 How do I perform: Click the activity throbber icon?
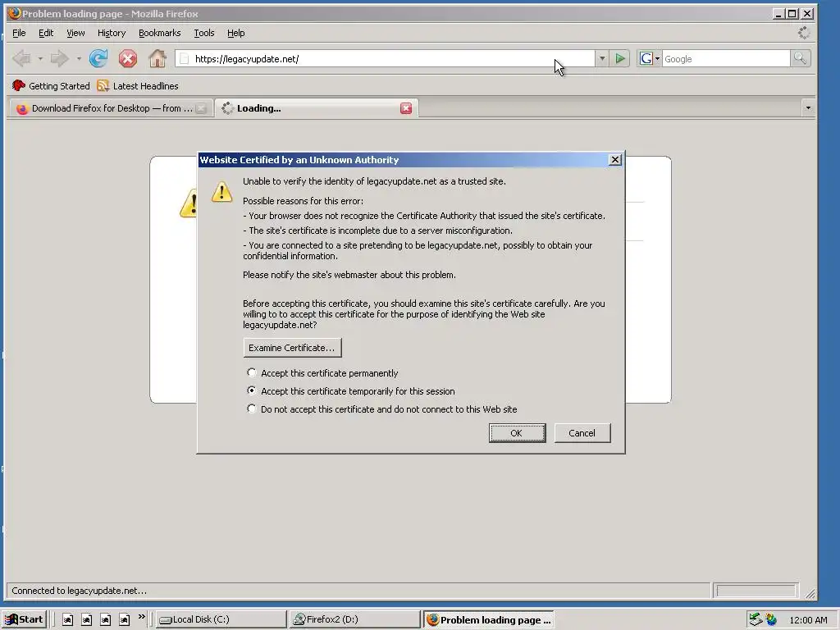[804, 33]
